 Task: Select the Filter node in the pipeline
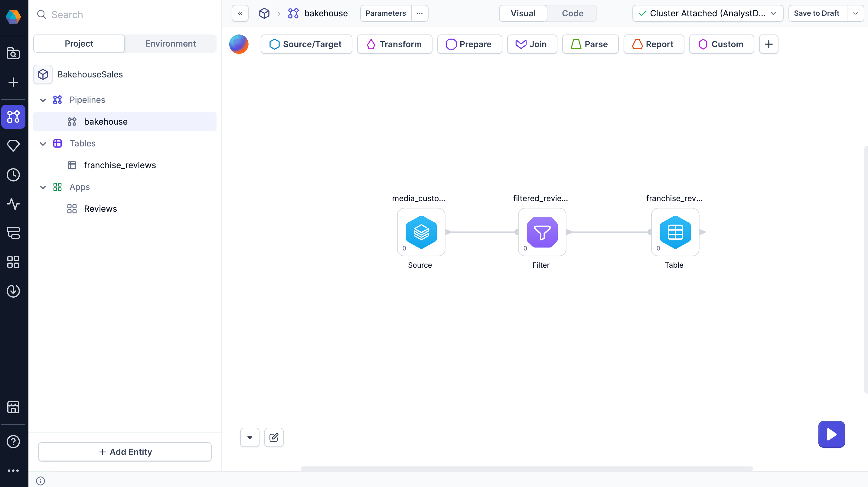(541, 232)
